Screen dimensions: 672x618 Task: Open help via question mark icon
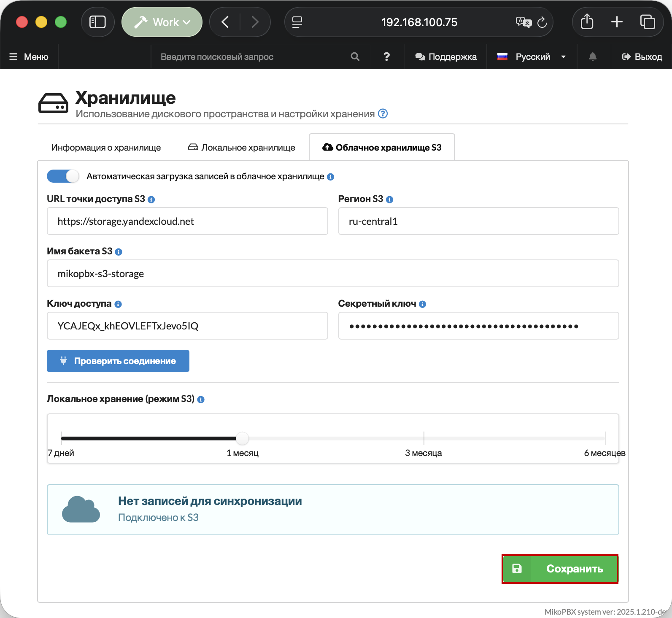[386, 57]
